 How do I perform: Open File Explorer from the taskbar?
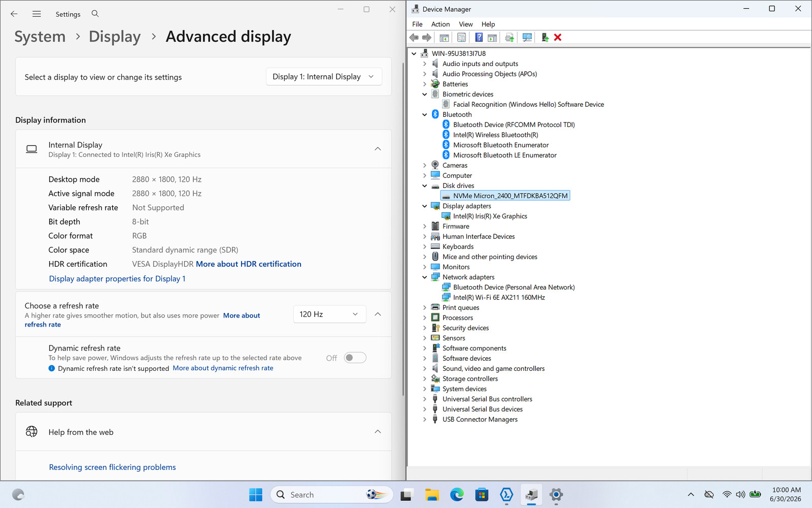(x=432, y=495)
